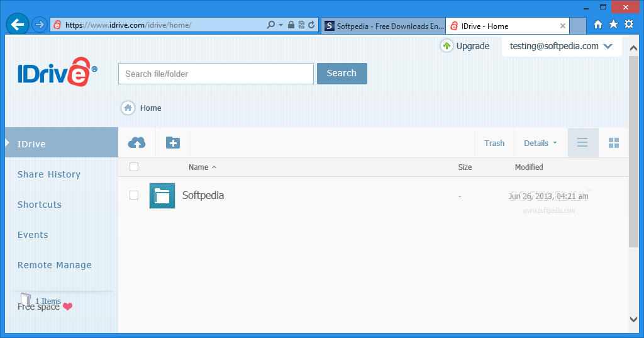The height and width of the screenshot is (338, 644).
Task: Click the vertical scrollbar thumb
Action: [x=633, y=151]
